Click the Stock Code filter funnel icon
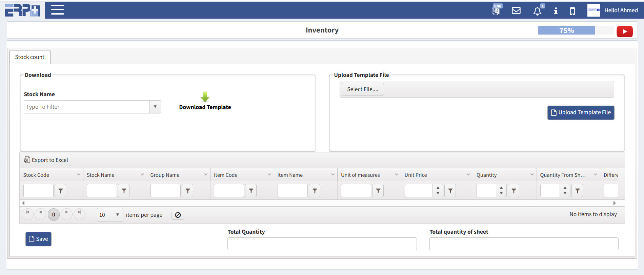The width and height of the screenshot is (644, 275). [x=60, y=191]
